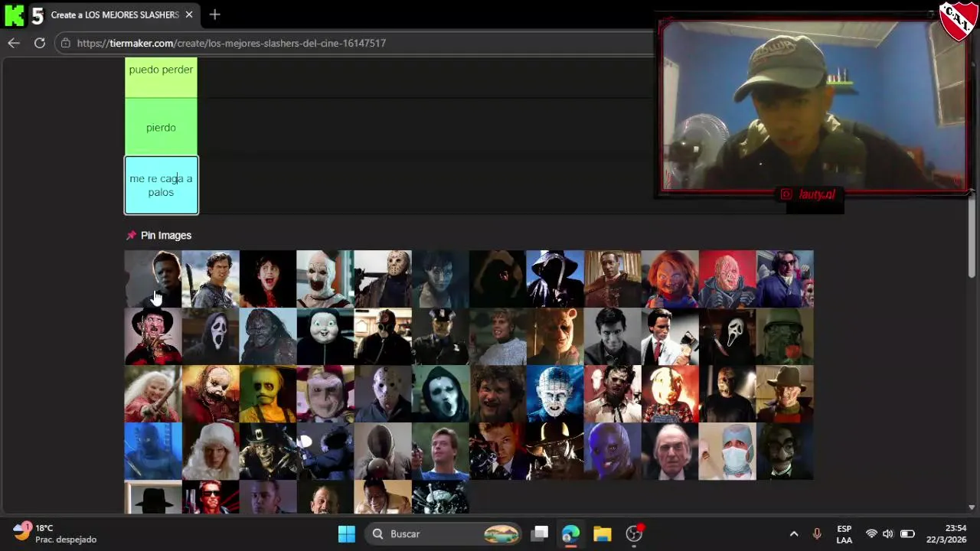Select the Chucky red-haired doll image
The width and height of the screenshot is (980, 551).
670,279
